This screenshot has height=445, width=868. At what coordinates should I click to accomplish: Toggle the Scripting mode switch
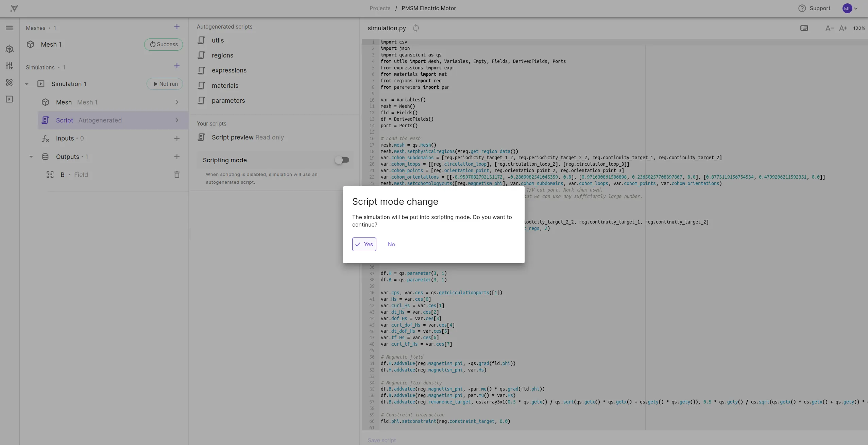[x=342, y=160]
